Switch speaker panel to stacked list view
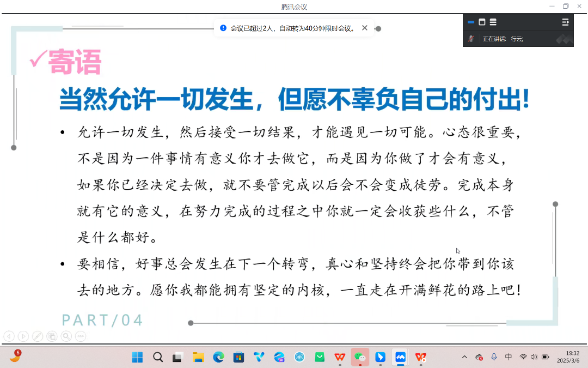 (x=493, y=22)
